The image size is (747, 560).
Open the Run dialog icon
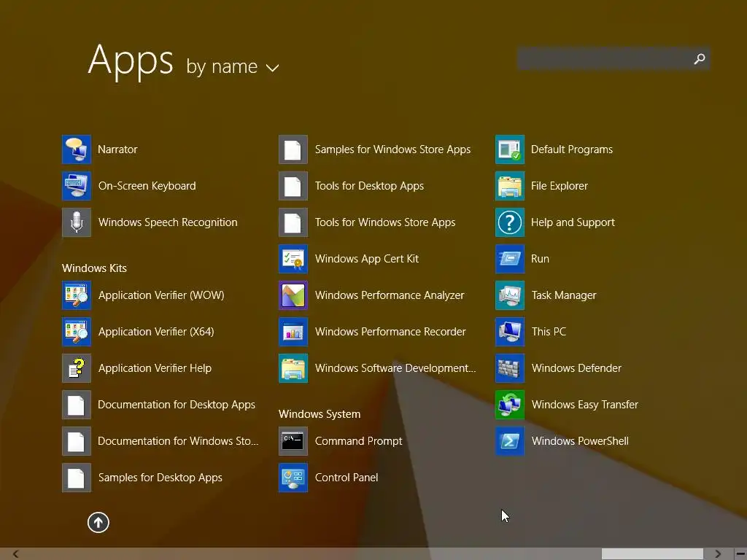[510, 259]
